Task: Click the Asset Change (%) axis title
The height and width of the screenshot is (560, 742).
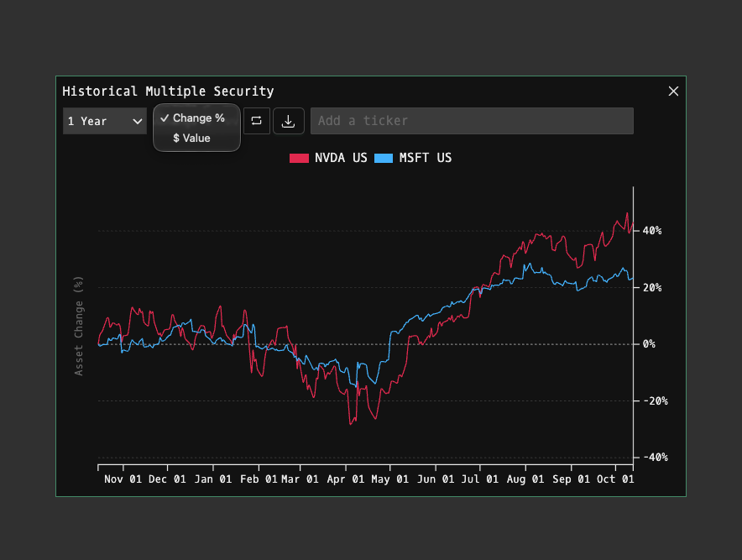Action: pos(79,326)
